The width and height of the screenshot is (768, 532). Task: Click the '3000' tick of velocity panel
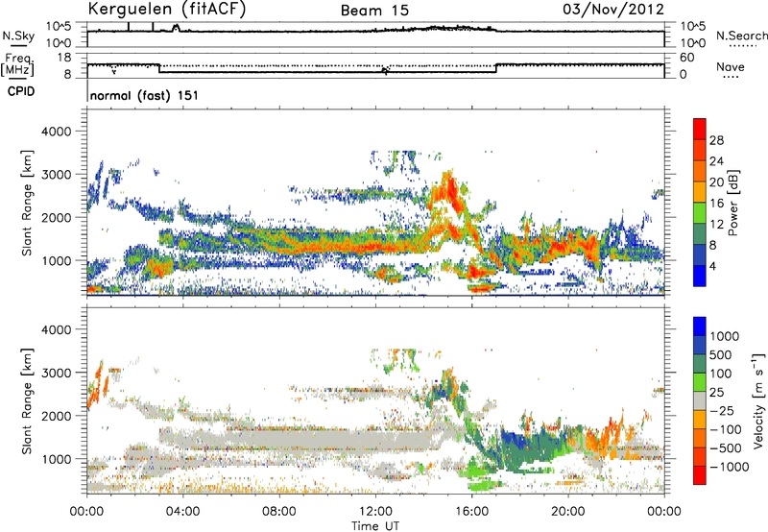(57, 373)
